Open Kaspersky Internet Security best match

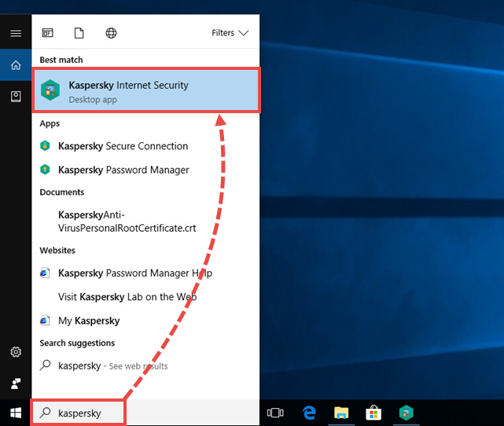tap(146, 90)
